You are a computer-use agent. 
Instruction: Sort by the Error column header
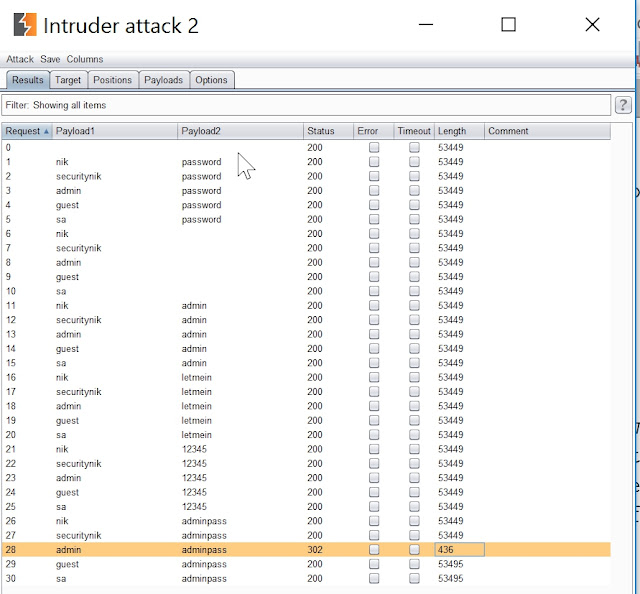point(373,131)
